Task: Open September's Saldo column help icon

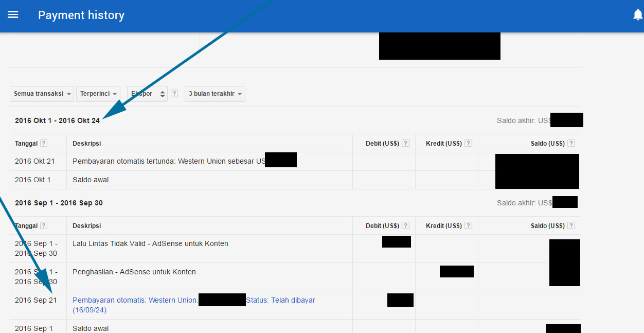Action: coord(571,225)
